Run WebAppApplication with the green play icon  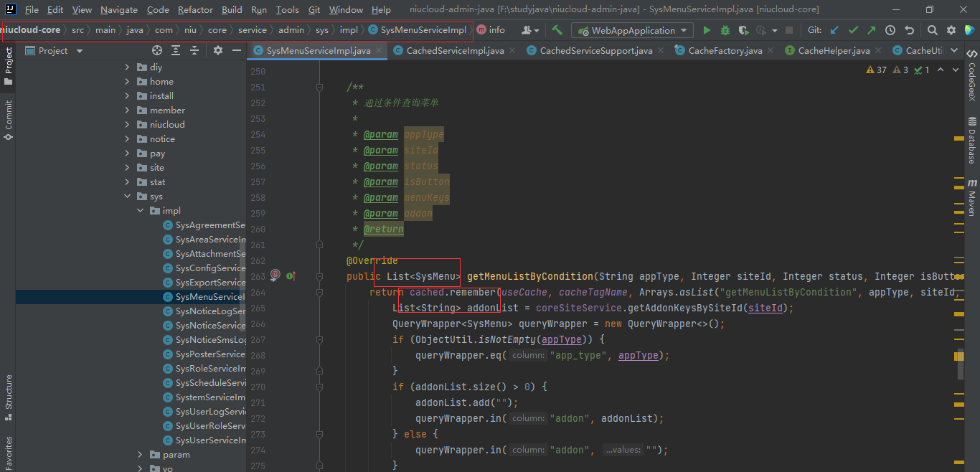tap(707, 30)
